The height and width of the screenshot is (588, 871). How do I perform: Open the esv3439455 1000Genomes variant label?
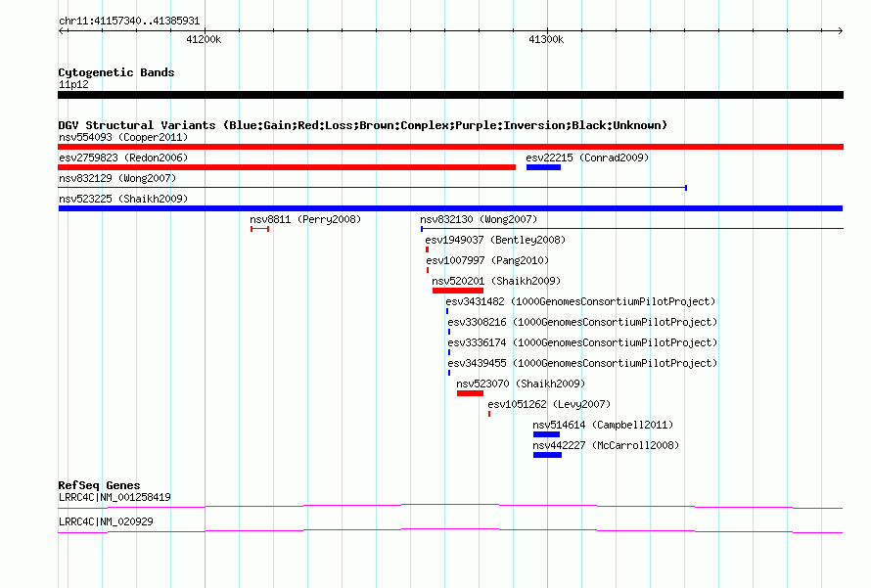click(x=582, y=363)
